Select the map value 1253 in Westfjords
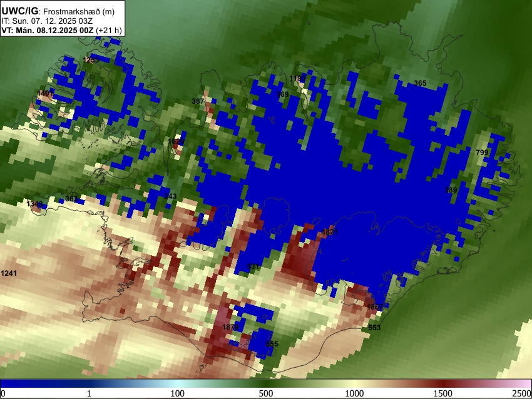532x399 pixels. pos(91,60)
